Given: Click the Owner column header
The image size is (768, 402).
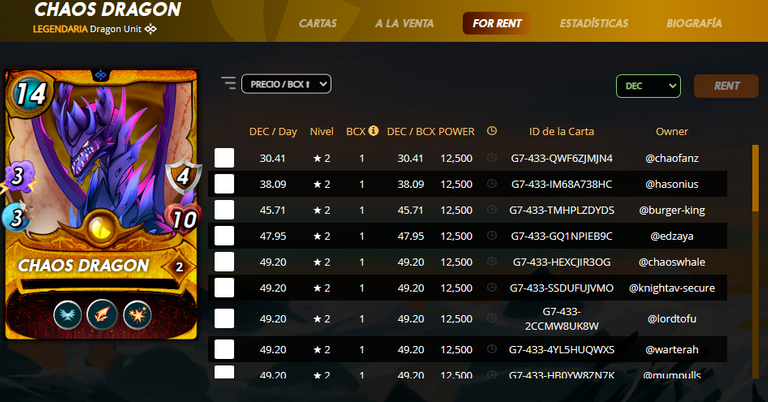Looking at the screenshot, I should click(x=672, y=131).
